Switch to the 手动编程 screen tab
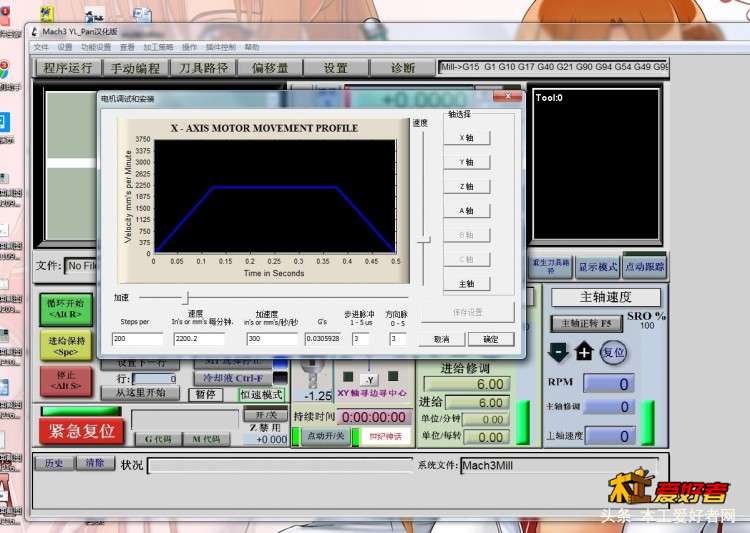The height and width of the screenshot is (533, 750). click(x=135, y=68)
